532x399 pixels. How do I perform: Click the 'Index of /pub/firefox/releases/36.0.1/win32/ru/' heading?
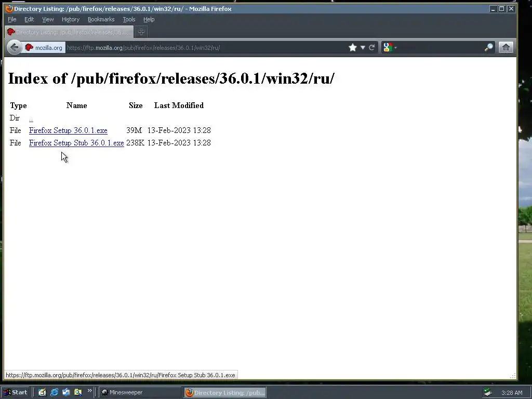pos(171,78)
